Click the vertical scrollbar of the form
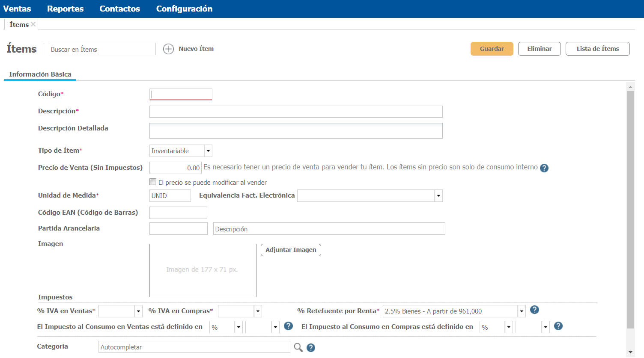This screenshot has height=358, width=644. (x=630, y=210)
